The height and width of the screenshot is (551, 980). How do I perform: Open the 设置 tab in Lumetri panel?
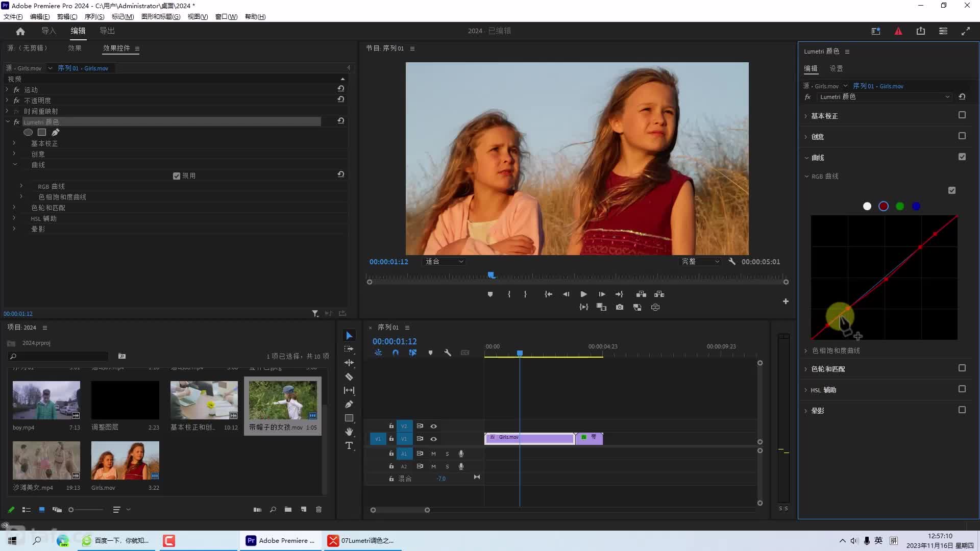coord(836,68)
